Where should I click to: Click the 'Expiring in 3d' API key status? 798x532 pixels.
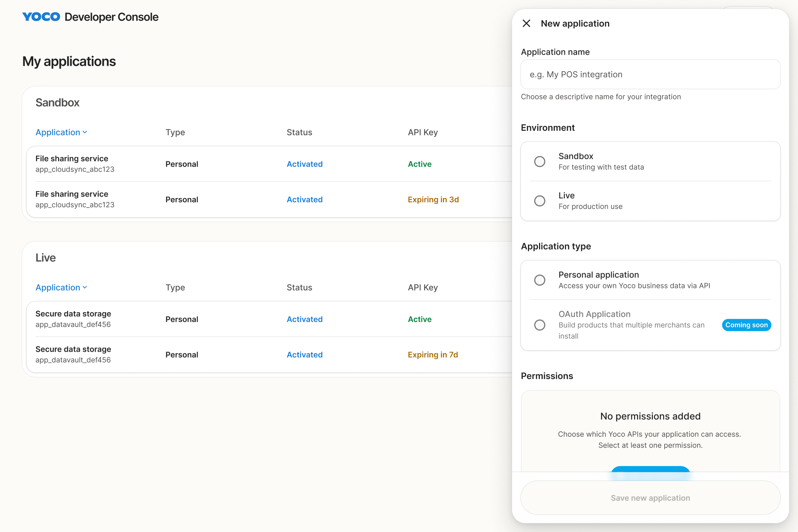tap(433, 199)
